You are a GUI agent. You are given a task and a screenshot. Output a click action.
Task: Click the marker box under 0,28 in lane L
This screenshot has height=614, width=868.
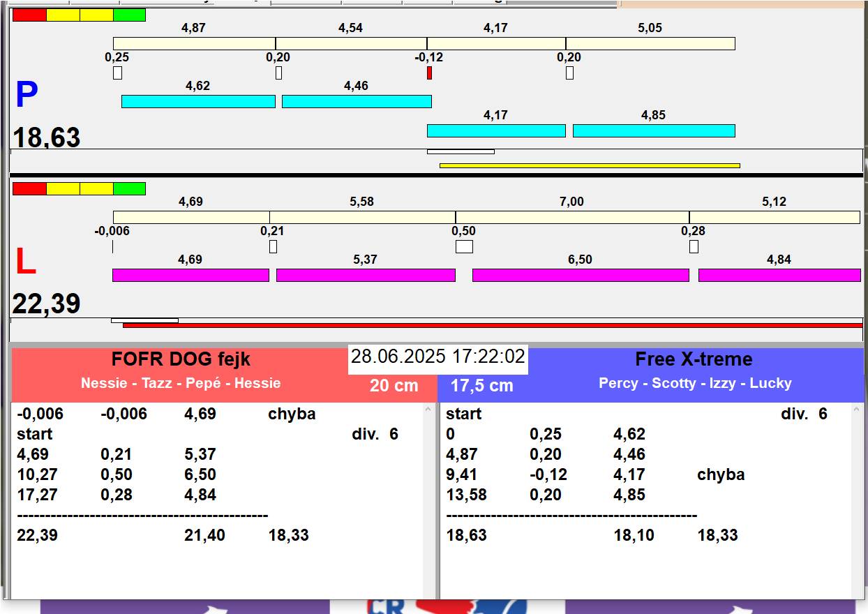point(694,246)
